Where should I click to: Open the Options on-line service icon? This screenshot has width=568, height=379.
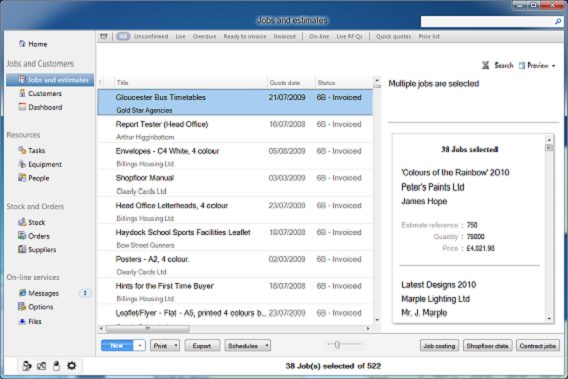pyautogui.click(x=22, y=307)
